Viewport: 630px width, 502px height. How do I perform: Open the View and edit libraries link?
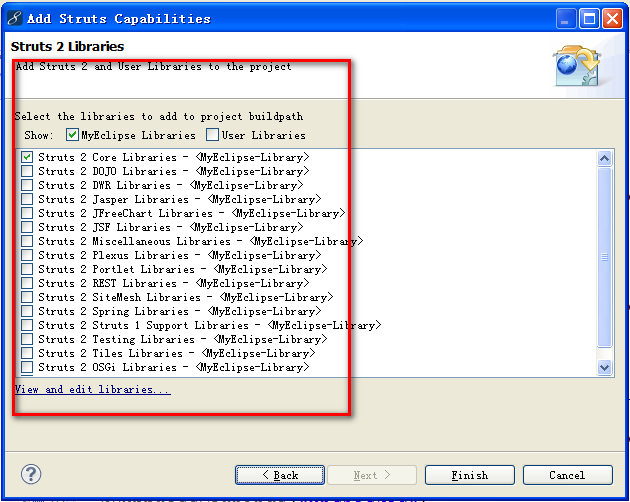coord(92,389)
